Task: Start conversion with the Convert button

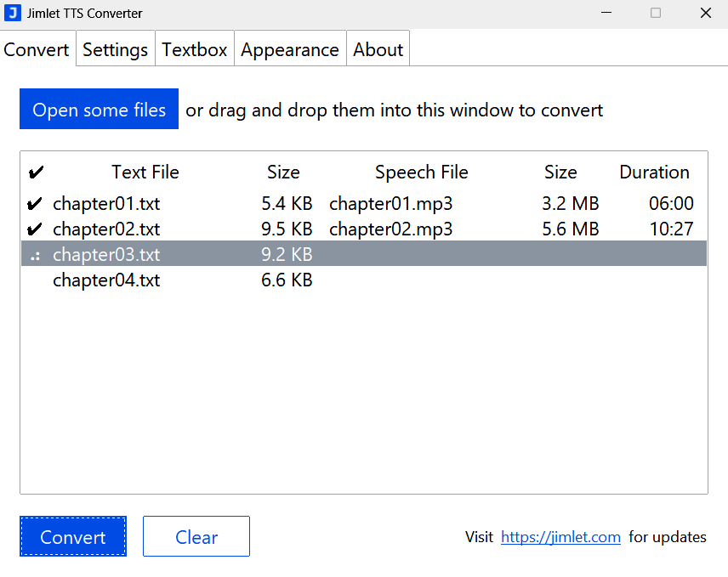Action: click(72, 536)
